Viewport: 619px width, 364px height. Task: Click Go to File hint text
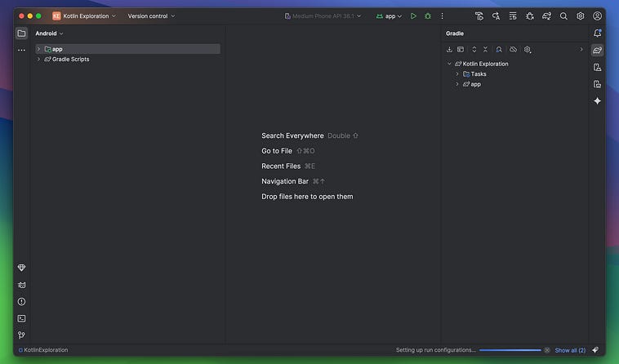[277, 151]
